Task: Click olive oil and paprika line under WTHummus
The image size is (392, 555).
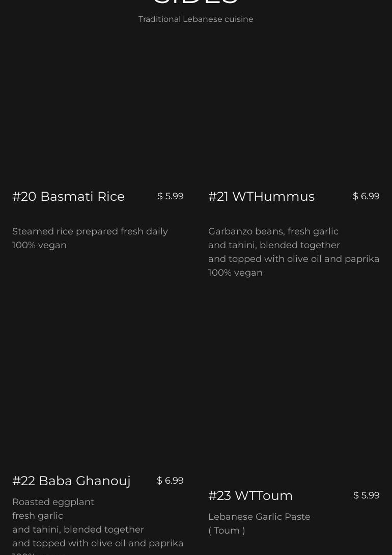Action: 294,259
